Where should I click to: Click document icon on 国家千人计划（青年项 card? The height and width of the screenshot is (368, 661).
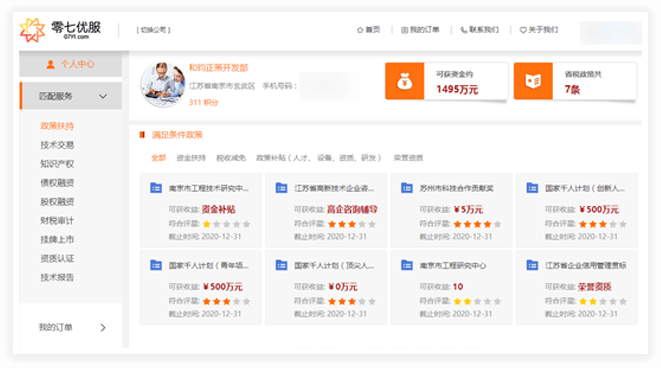tap(156, 265)
